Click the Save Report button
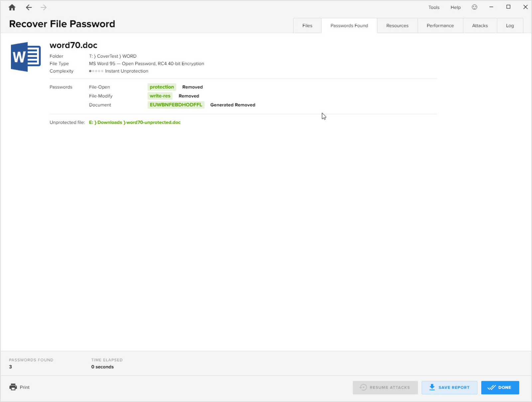The width and height of the screenshot is (532, 402). click(450, 387)
